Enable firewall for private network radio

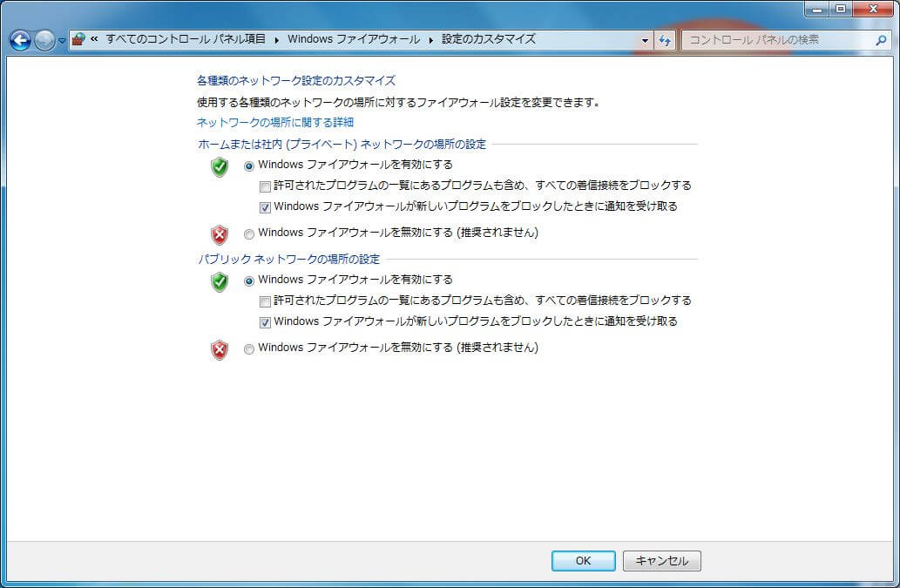(x=249, y=166)
